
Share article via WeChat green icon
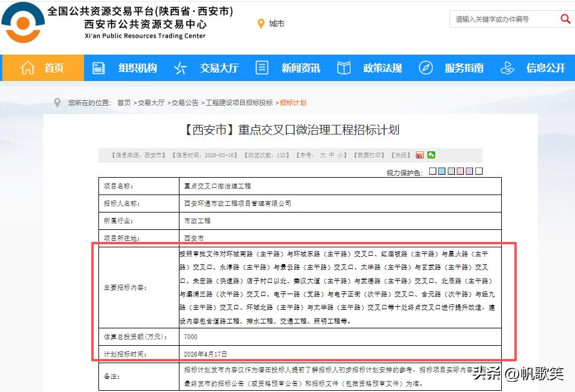pyautogui.click(x=430, y=155)
